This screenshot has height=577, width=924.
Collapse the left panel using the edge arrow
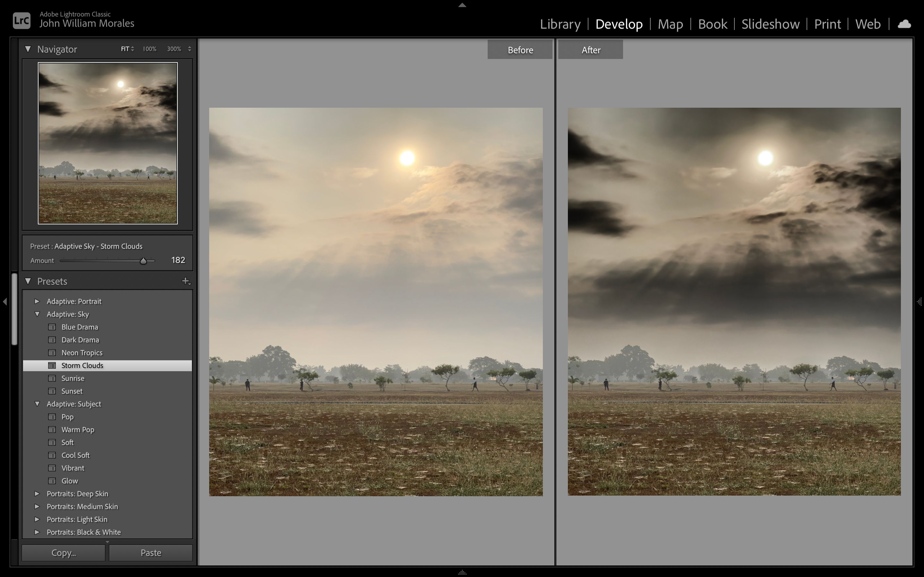(x=5, y=302)
